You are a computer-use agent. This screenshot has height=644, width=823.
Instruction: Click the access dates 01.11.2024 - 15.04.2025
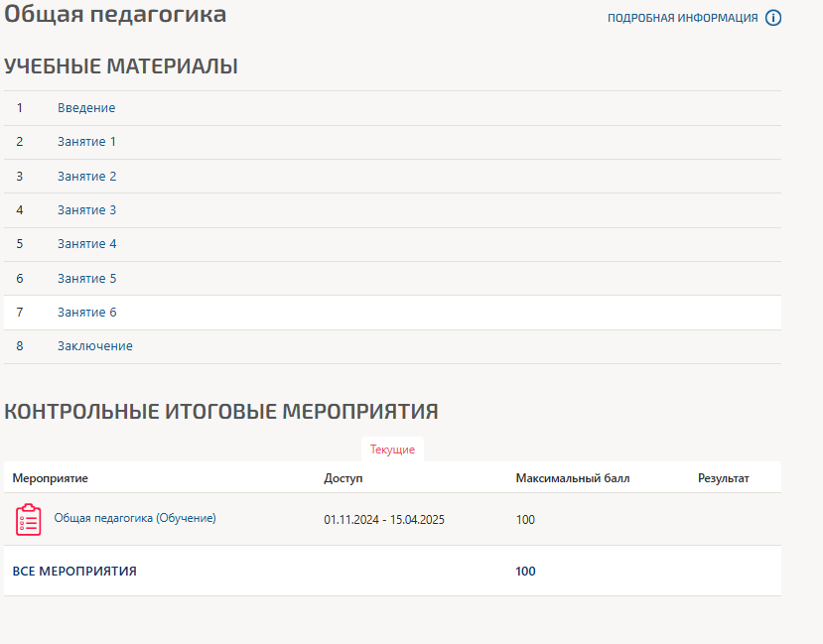click(x=384, y=520)
